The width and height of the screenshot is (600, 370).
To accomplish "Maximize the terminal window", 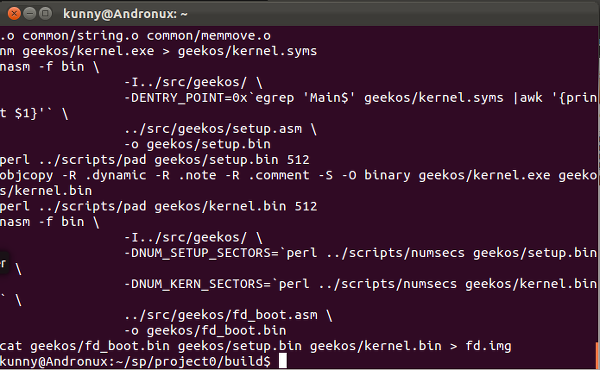I will tap(45, 14).
